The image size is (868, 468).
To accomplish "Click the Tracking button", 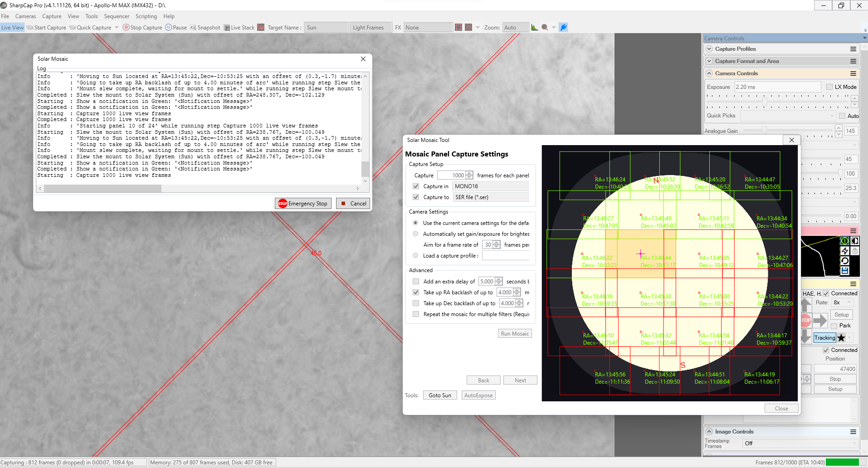I will (824, 338).
